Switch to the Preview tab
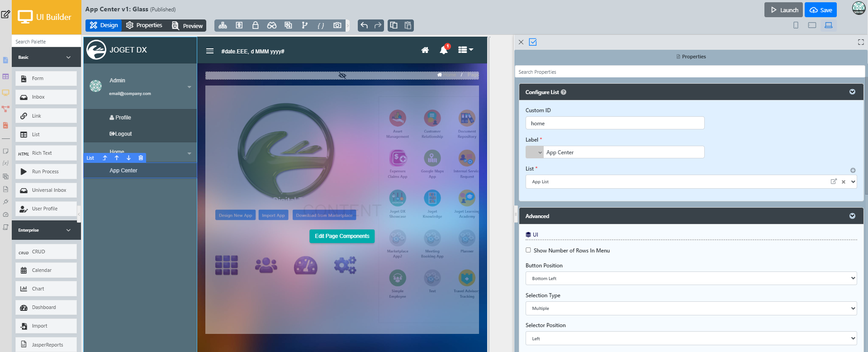 [x=187, y=26]
